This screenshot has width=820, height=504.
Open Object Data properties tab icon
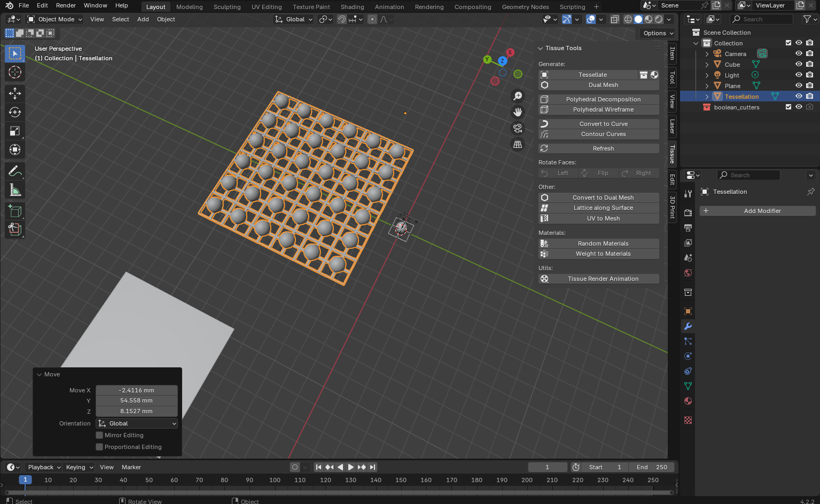coord(688,386)
